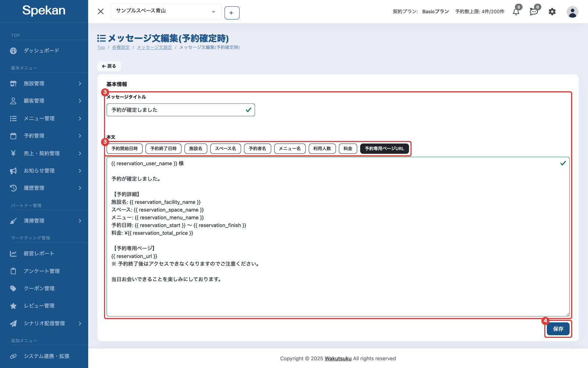Insert the 予約専用ページURL variable tag
Viewport: 588px width, 368px height.
384,149
